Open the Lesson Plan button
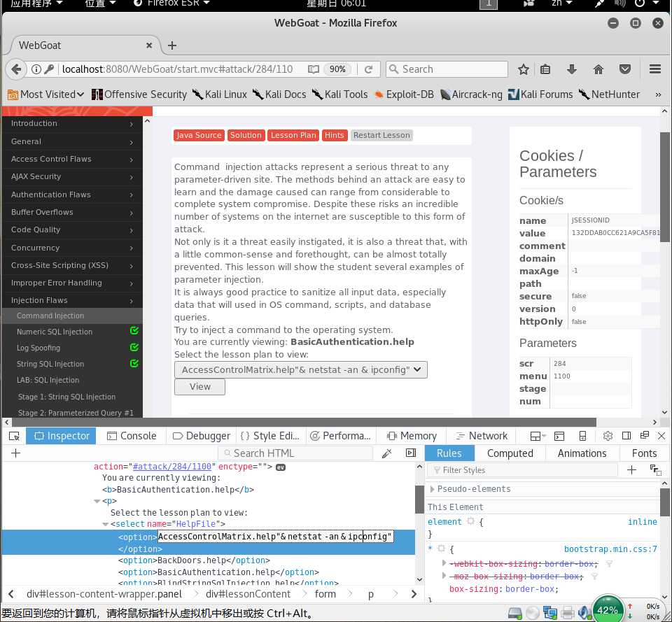The image size is (672, 622). tap(293, 135)
